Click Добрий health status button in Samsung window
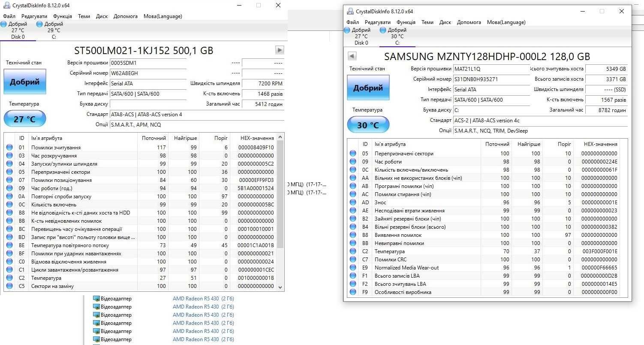This screenshot has width=644, height=345. (x=368, y=88)
